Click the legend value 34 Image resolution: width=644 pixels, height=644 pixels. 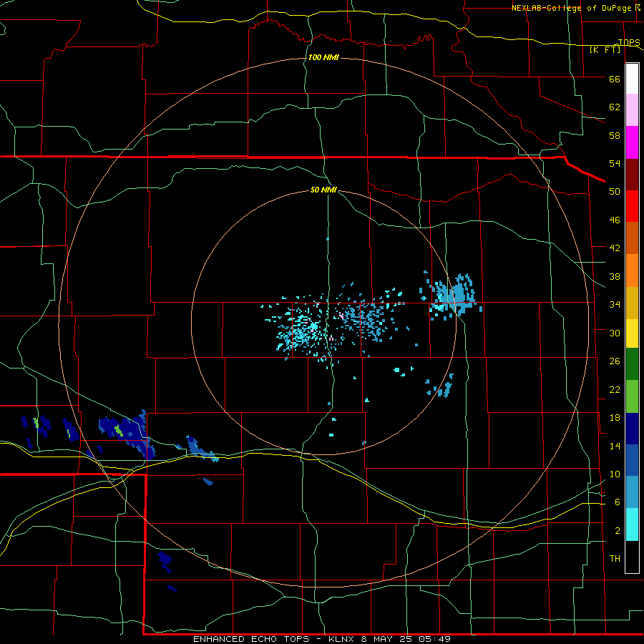pyautogui.click(x=615, y=305)
